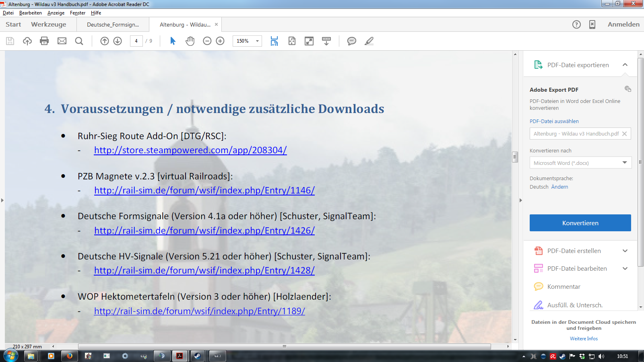This screenshot has width=644, height=362.
Task: Go to next page arrow
Action: click(118, 41)
